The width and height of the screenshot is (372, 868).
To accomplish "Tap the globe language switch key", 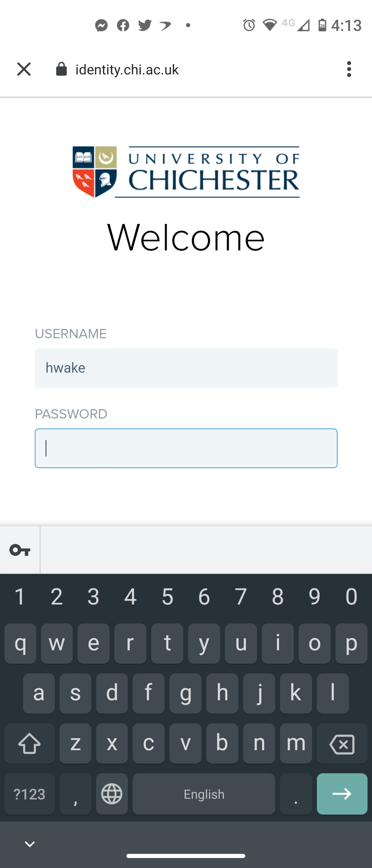I will click(112, 794).
